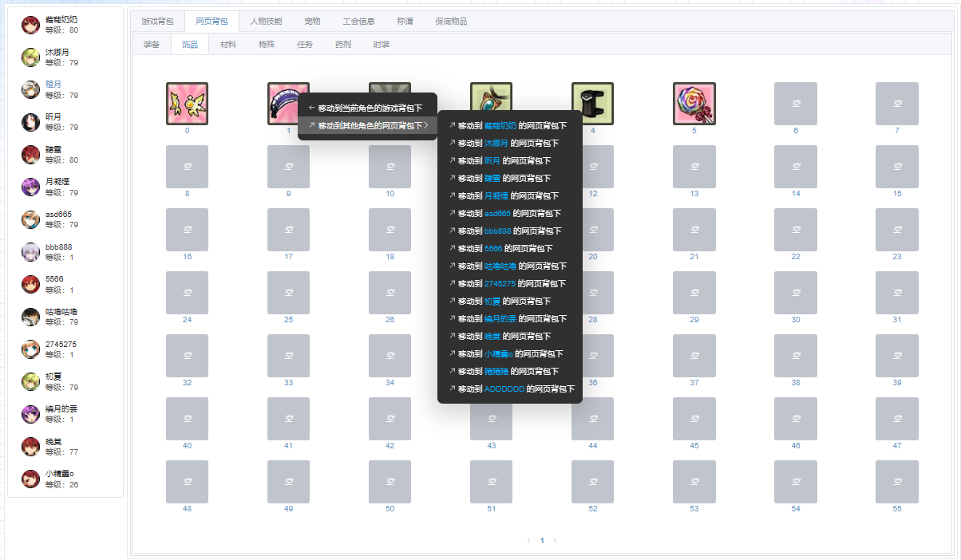Click the empty inventory slot 30

(x=796, y=293)
